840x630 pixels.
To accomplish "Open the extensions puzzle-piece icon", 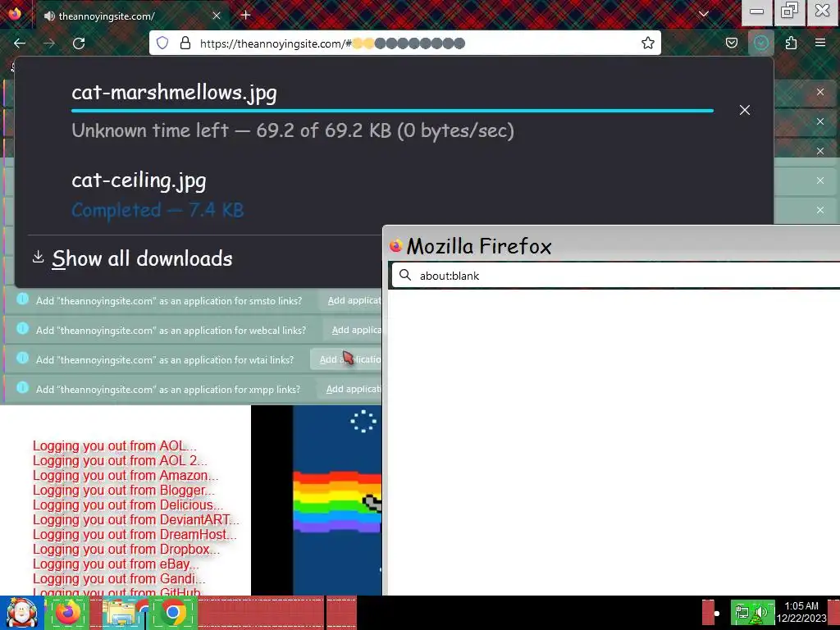I will pyautogui.click(x=791, y=43).
